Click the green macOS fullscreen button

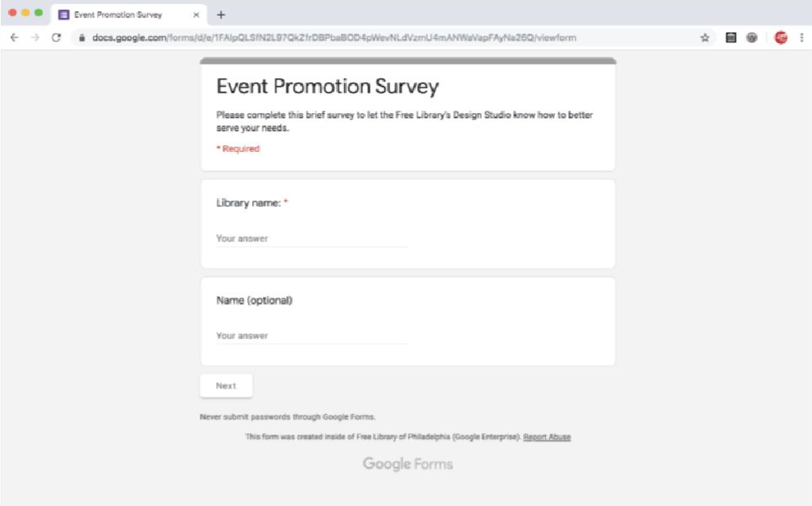tap(39, 13)
